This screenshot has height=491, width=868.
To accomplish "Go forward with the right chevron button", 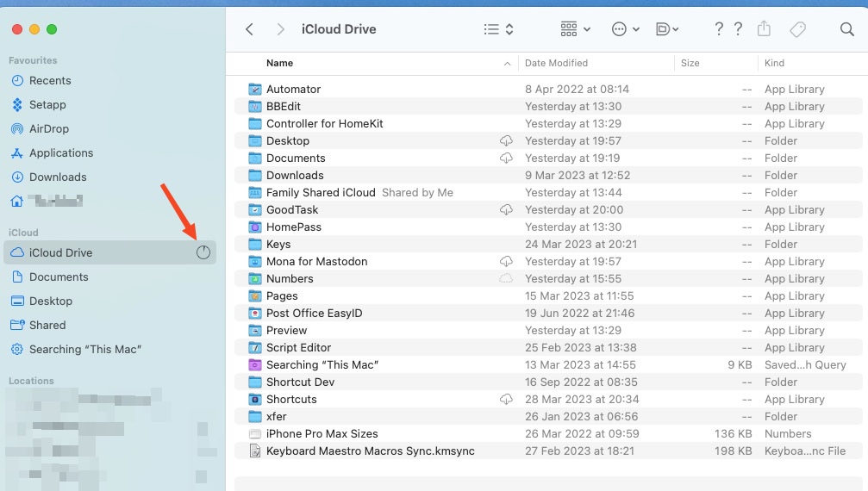I will click(281, 29).
